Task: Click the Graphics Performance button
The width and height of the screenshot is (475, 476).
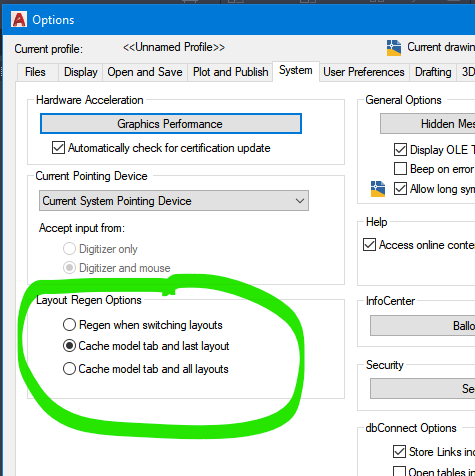Action: click(171, 124)
